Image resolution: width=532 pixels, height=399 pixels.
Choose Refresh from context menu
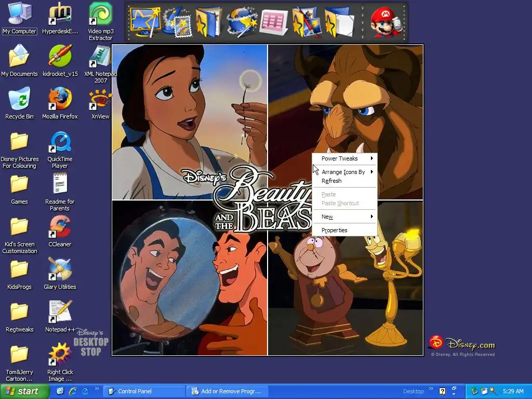click(x=344, y=181)
